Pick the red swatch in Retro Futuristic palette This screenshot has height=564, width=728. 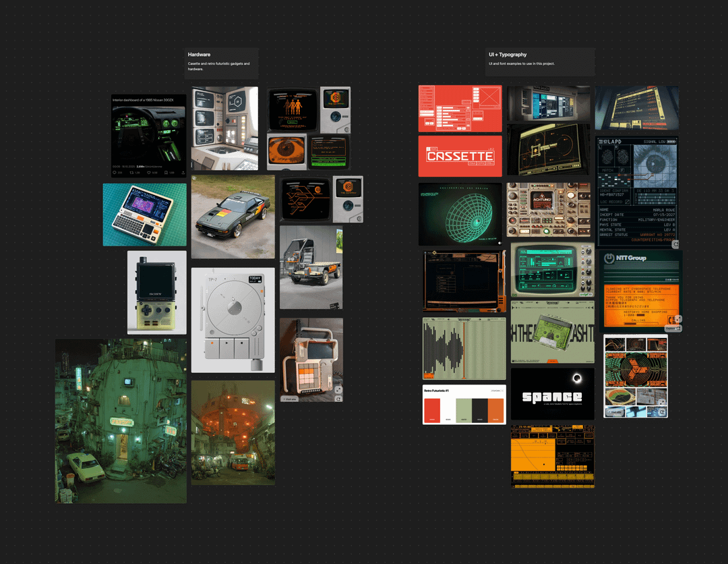point(431,409)
